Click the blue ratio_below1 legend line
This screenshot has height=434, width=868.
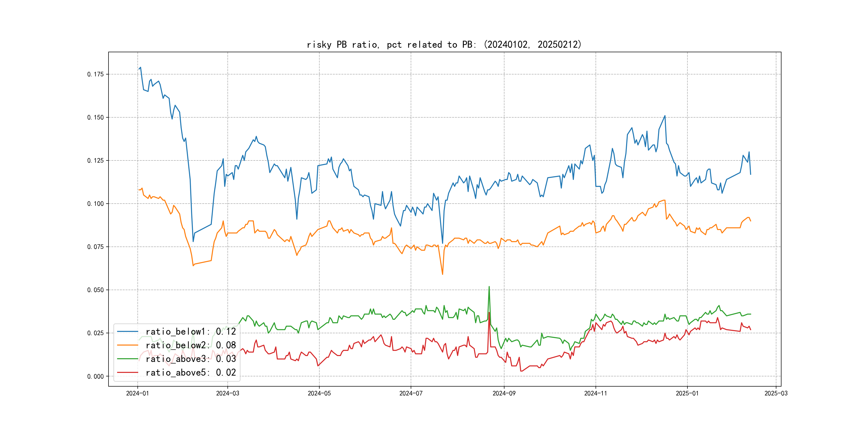click(x=127, y=332)
